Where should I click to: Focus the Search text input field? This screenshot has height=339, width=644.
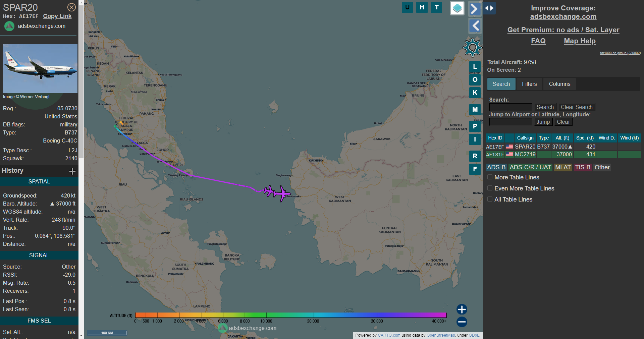(x=510, y=107)
